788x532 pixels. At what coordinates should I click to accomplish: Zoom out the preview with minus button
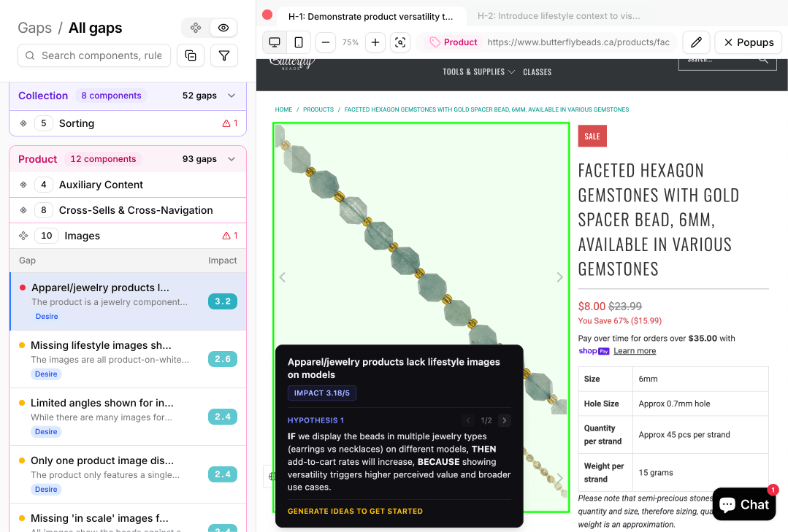[x=326, y=42]
